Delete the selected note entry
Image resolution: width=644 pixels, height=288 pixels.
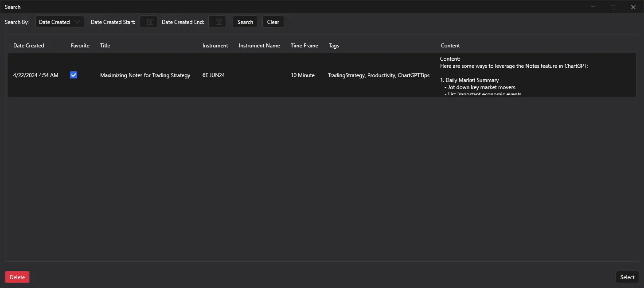pos(17,276)
